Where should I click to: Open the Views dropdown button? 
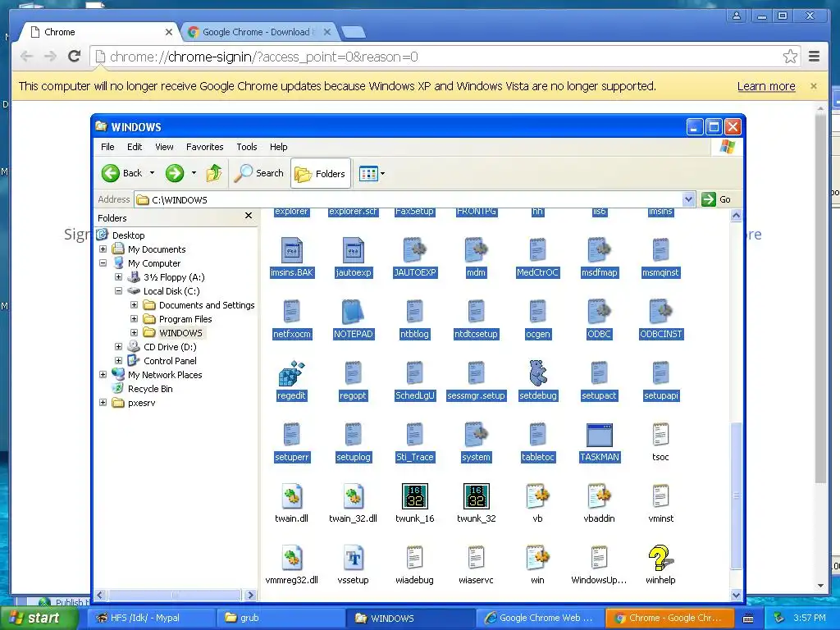(372, 174)
